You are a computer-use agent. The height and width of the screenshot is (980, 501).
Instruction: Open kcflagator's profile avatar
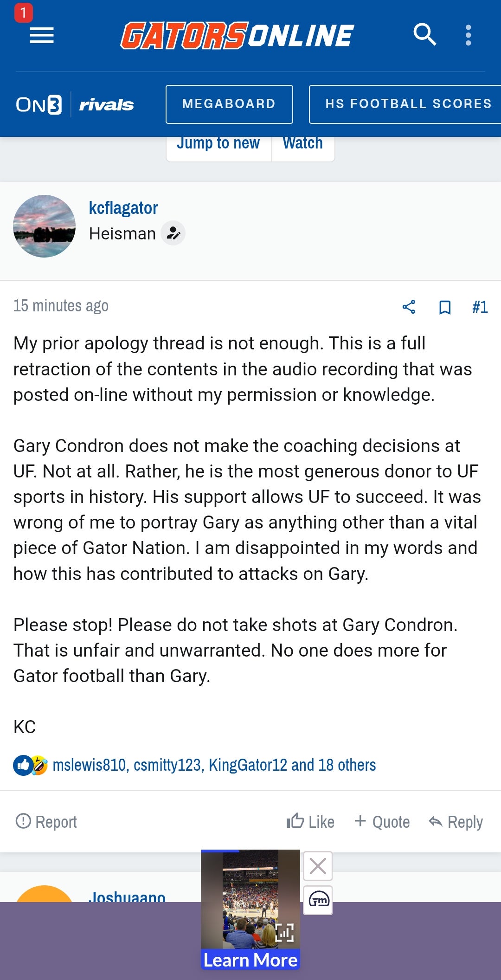point(44,226)
